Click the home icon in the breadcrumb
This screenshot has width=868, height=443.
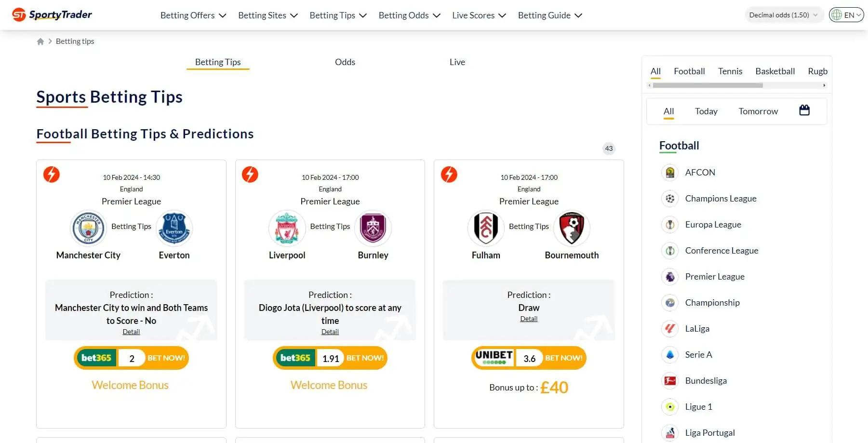(40, 41)
